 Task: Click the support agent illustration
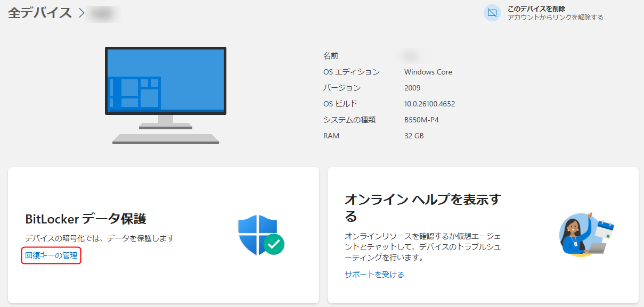coord(578,235)
